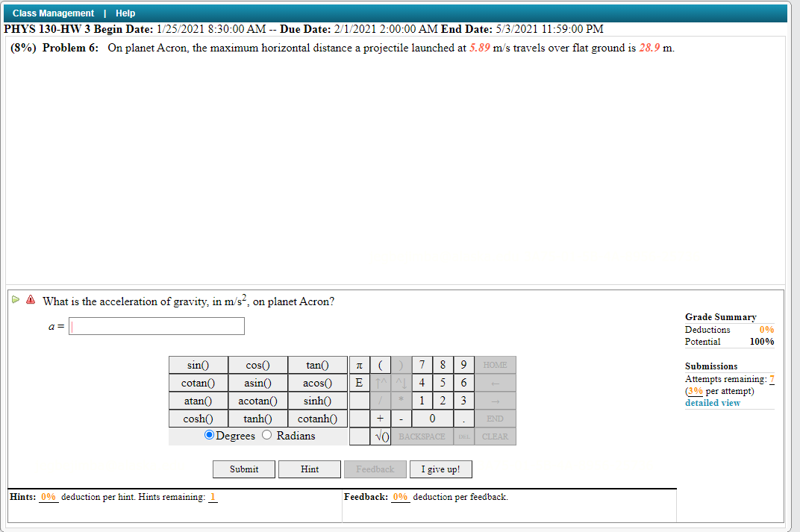Click the Submit button
Image resolution: width=800 pixels, height=532 pixels.
243,469
